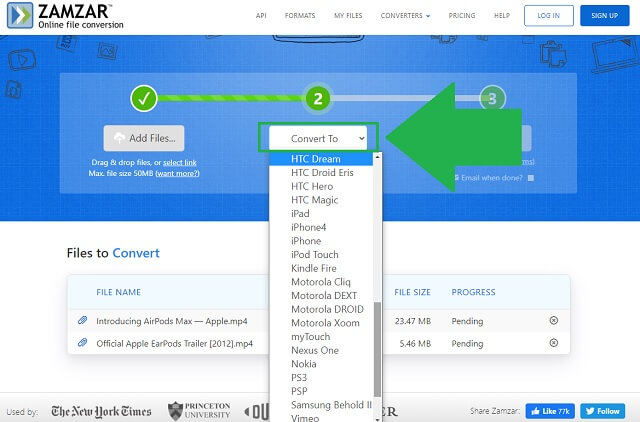Choose the iPhone option
The width and height of the screenshot is (640, 422).
click(x=321, y=241)
